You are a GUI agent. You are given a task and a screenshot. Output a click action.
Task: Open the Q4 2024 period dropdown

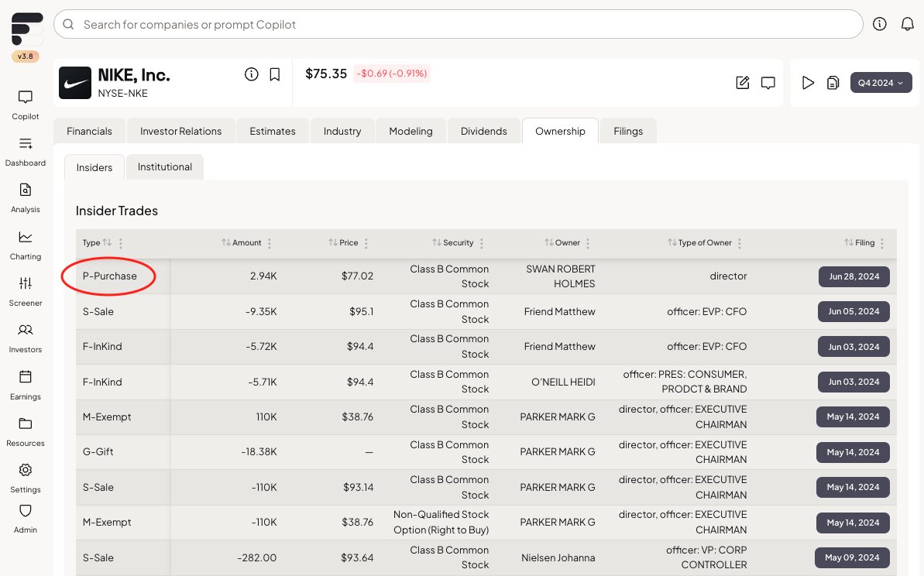881,83
